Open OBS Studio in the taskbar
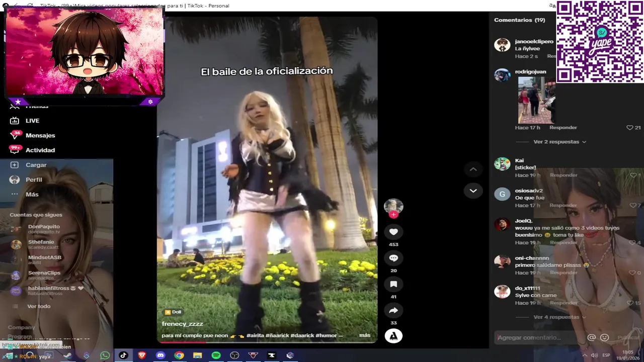Image resolution: width=644 pixels, height=362 pixels. (234, 355)
